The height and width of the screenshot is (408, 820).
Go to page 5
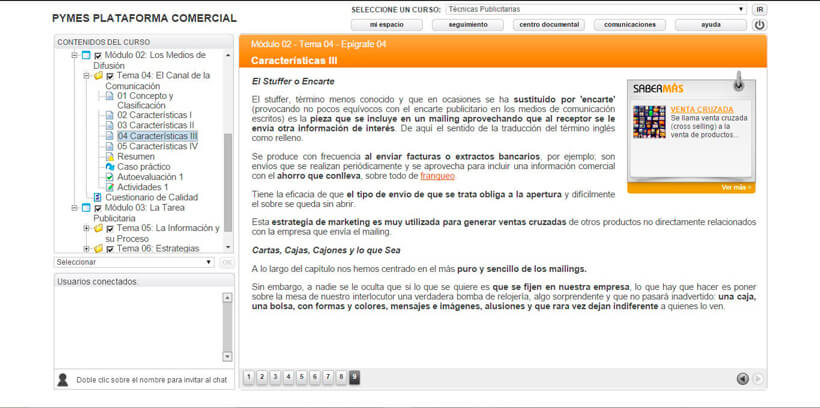pyautogui.click(x=301, y=377)
